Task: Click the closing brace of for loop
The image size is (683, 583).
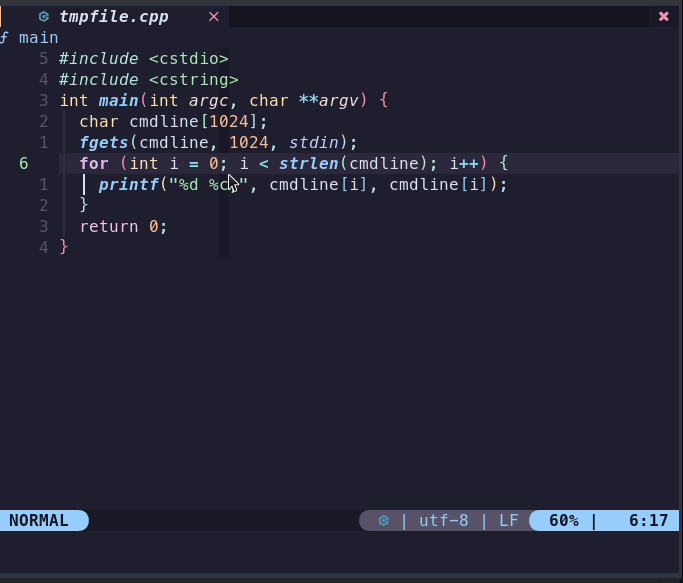Action: click(x=84, y=205)
